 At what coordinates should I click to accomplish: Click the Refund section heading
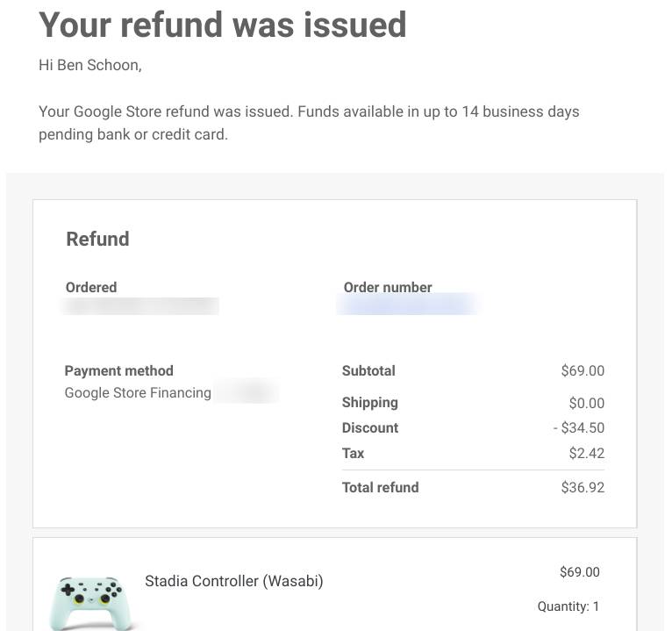tap(97, 239)
